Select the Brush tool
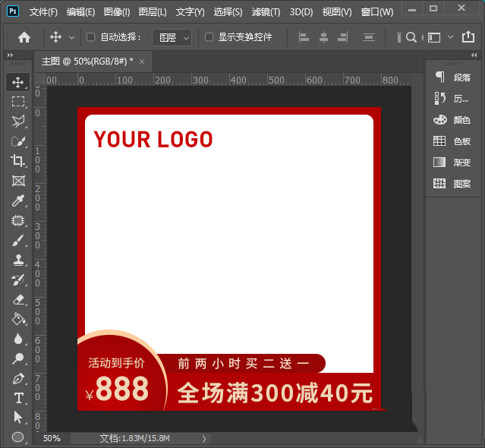 [18, 241]
